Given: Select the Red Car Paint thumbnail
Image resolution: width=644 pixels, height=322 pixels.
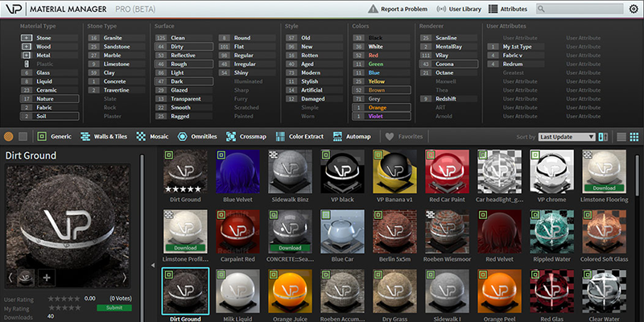Looking at the screenshot, I should click(x=447, y=171).
